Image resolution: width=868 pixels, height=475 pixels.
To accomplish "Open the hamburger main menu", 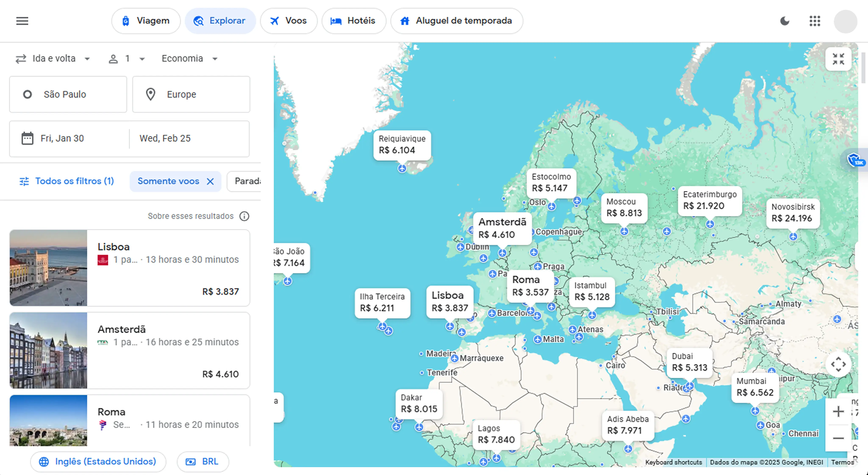I will point(22,21).
